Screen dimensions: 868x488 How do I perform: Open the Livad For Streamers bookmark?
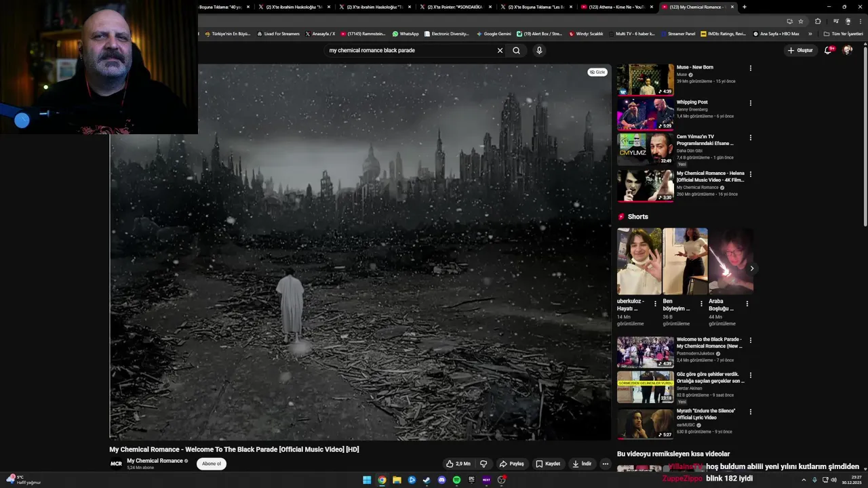click(x=278, y=34)
